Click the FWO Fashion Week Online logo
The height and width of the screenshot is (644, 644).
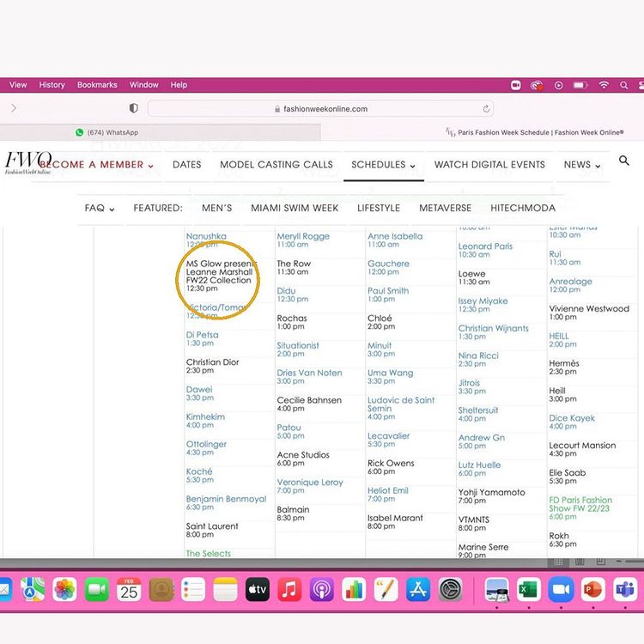click(x=28, y=162)
